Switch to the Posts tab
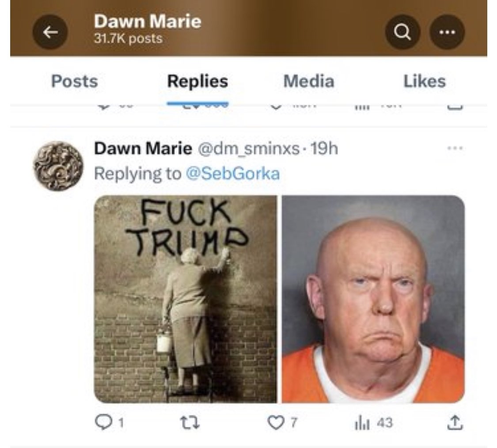The height and width of the screenshot is (448, 497). coord(75,81)
